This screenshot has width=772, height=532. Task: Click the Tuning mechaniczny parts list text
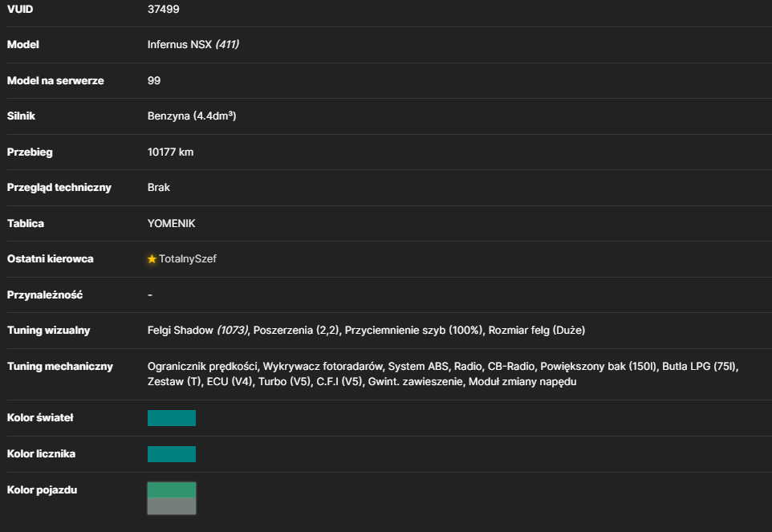coord(443,374)
